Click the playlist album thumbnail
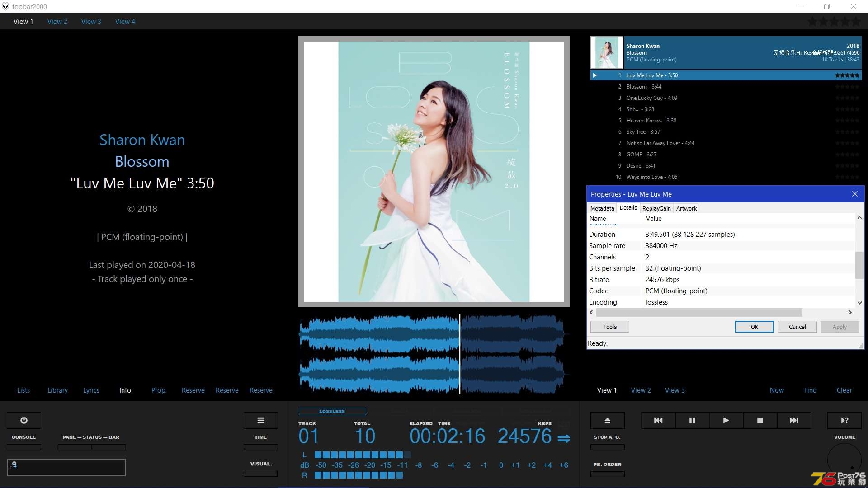This screenshot has height=488, width=868. 607,52
